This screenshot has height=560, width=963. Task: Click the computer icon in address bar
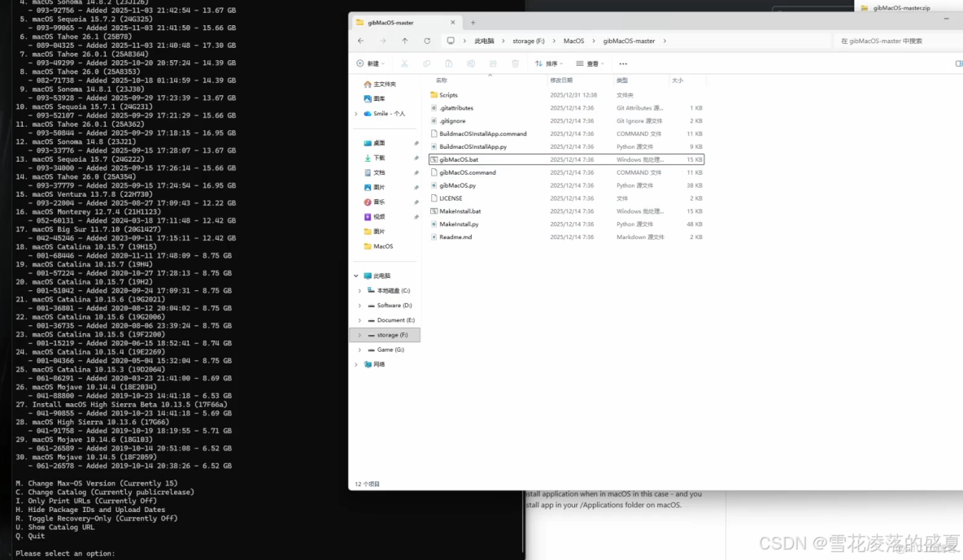pyautogui.click(x=451, y=41)
